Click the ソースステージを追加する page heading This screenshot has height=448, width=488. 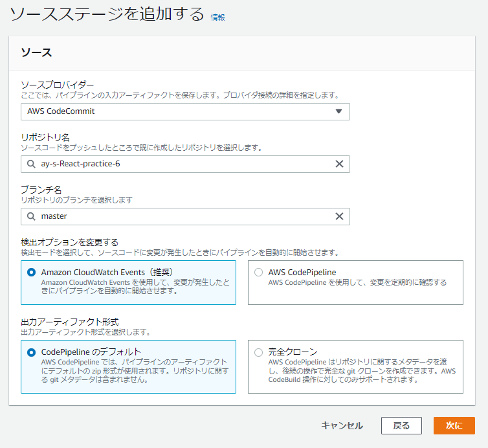pyautogui.click(x=107, y=15)
